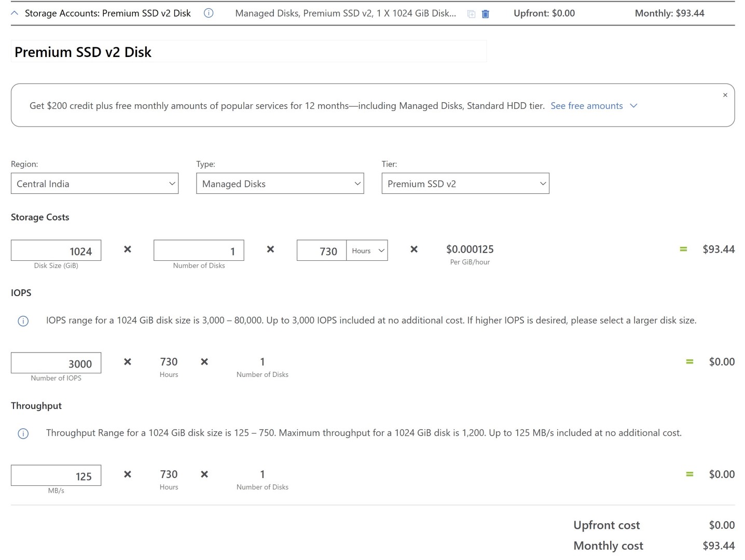
Task: Click the Upfront: $0.00 header summary
Action: click(544, 13)
